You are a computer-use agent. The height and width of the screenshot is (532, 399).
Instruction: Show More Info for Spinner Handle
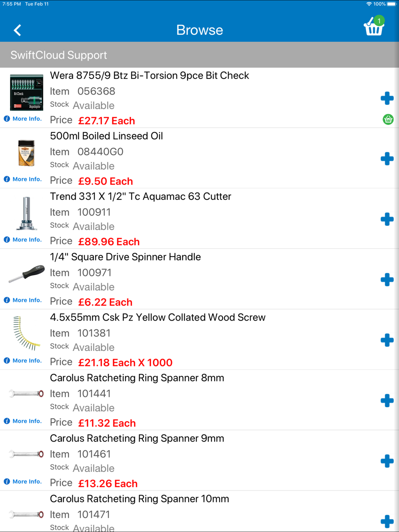(23, 300)
